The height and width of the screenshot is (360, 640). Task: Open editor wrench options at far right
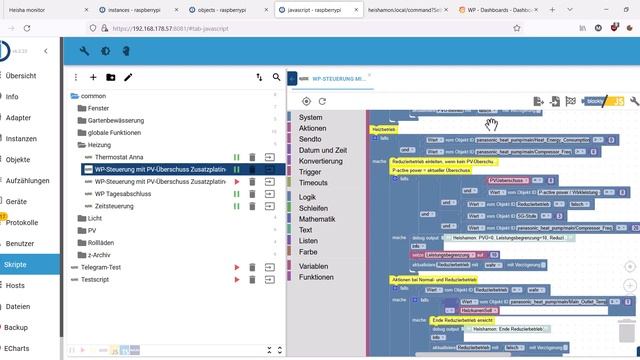click(x=634, y=101)
